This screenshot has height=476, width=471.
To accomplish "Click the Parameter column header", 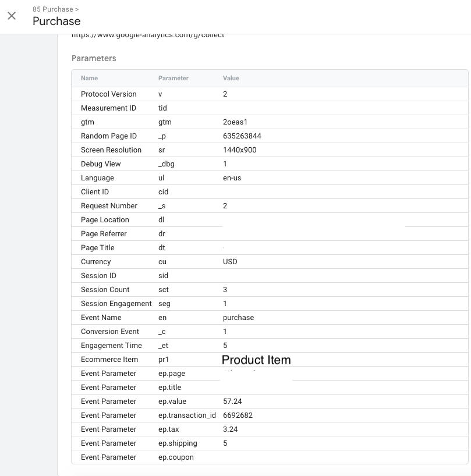I will pos(173,78).
